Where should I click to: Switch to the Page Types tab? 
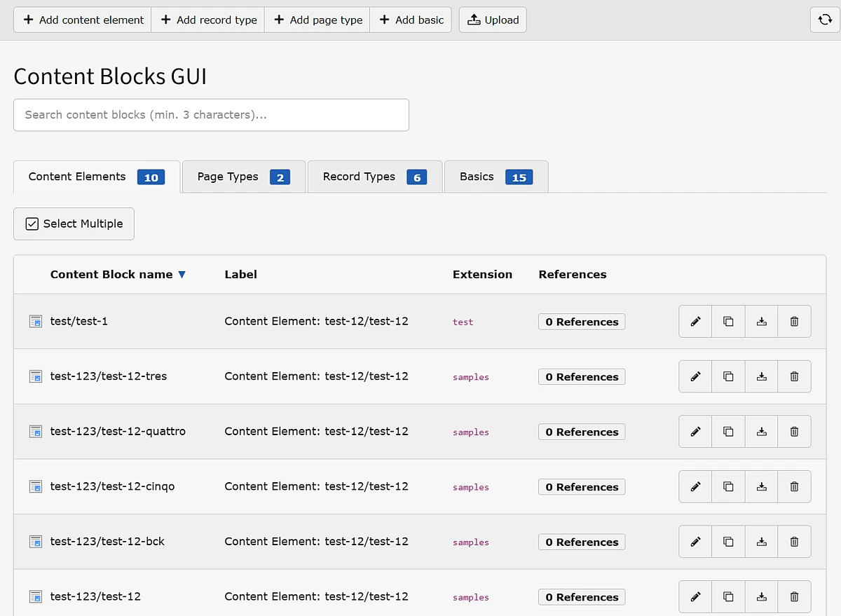coord(243,177)
